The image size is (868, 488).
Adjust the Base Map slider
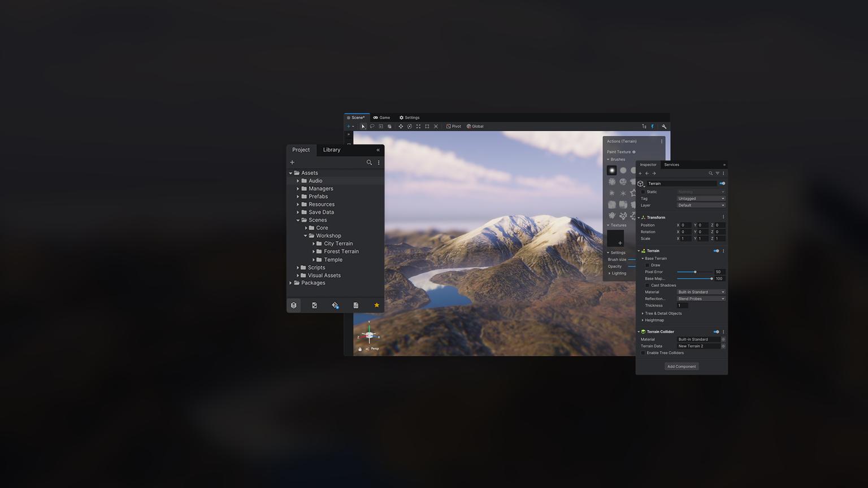click(x=695, y=279)
